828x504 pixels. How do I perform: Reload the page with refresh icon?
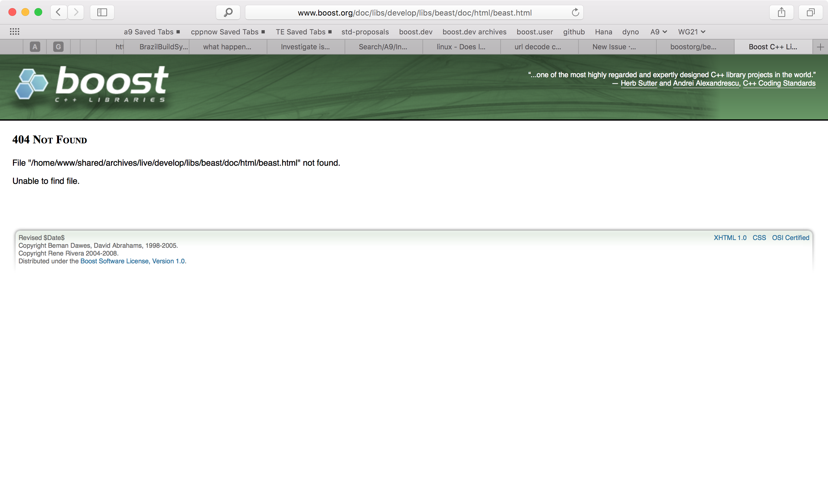click(x=575, y=12)
